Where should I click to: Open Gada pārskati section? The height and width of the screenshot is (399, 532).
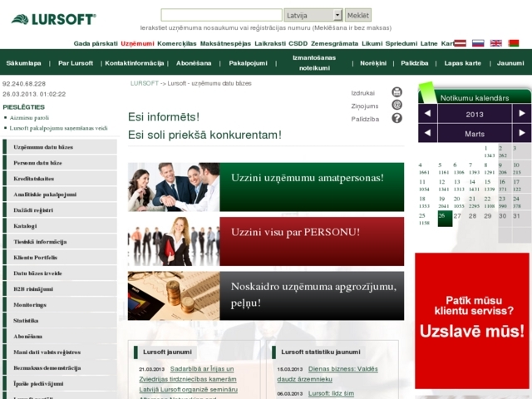(x=96, y=43)
